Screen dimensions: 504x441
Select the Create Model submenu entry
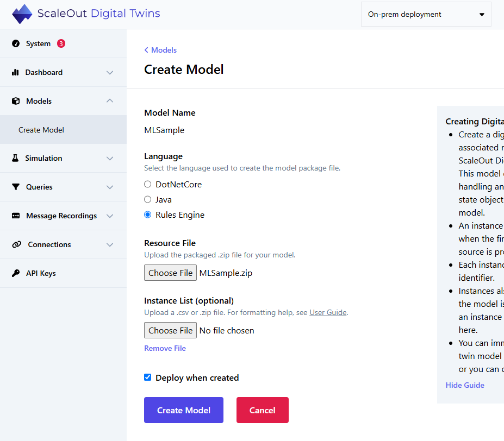(x=63, y=130)
